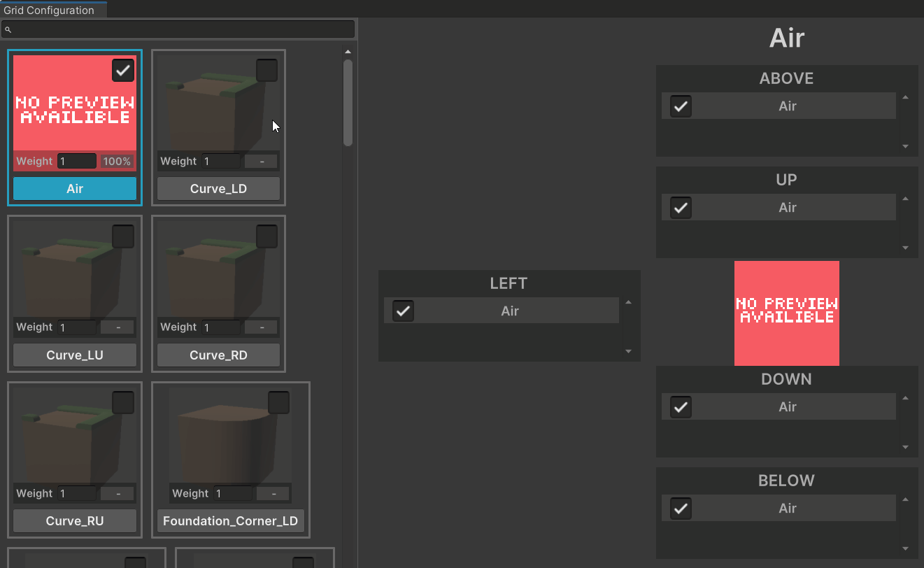Enable the Curve_RU tile checkbox
924x568 pixels.
(x=123, y=403)
